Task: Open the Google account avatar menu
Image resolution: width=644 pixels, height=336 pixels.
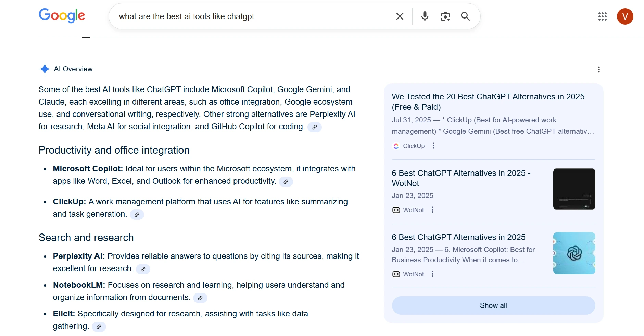Action: [x=625, y=16]
